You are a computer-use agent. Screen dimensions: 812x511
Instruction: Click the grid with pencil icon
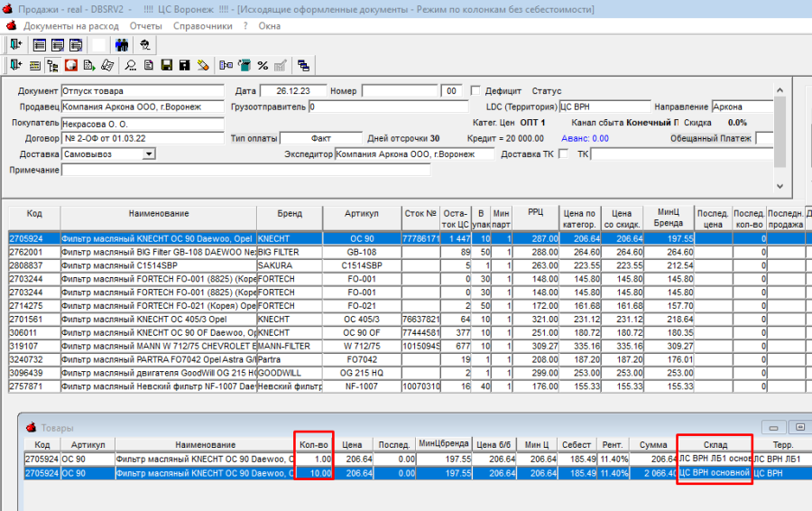click(281, 65)
